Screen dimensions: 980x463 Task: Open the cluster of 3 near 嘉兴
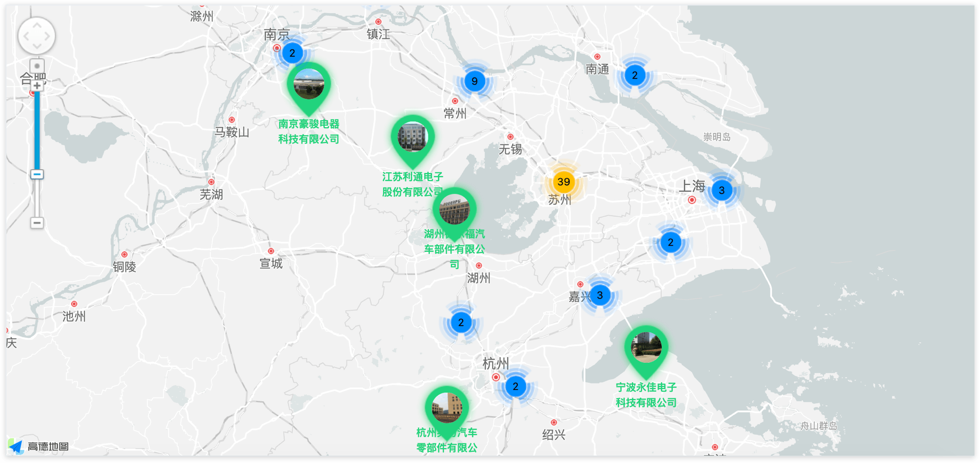pyautogui.click(x=599, y=295)
